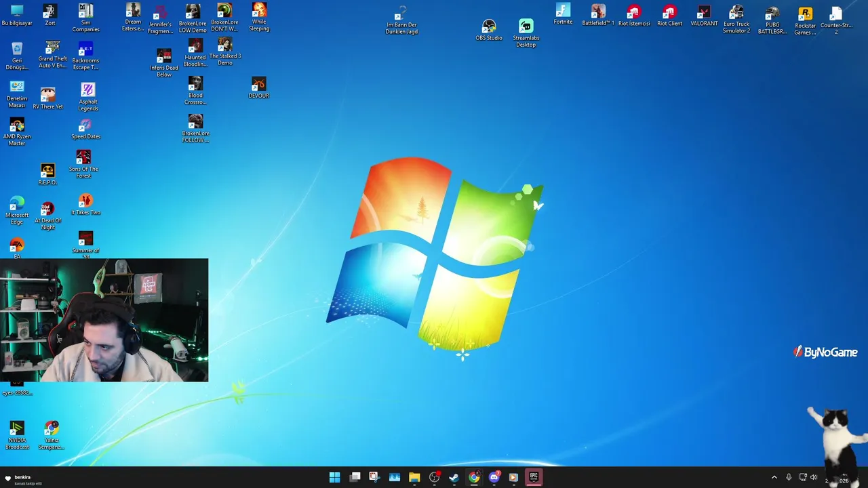Switch to Epic Games Launcher on taskbar
Image resolution: width=868 pixels, height=488 pixels.
click(x=534, y=477)
